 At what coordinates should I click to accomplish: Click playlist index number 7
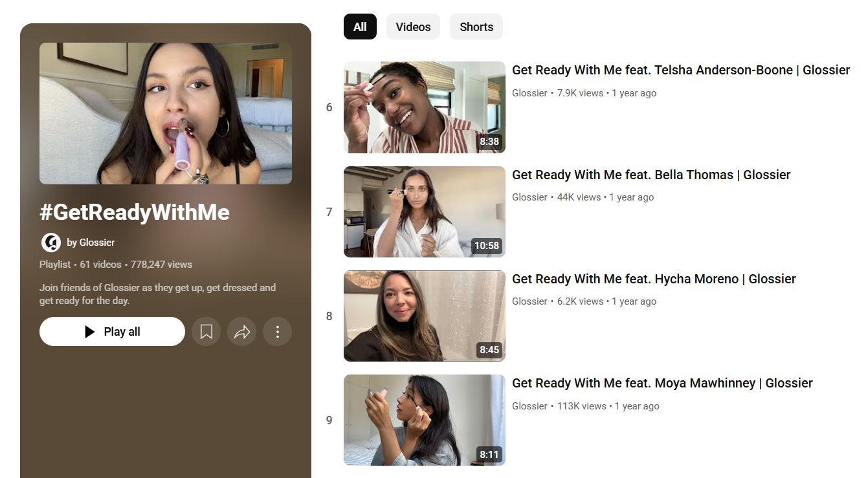(329, 212)
